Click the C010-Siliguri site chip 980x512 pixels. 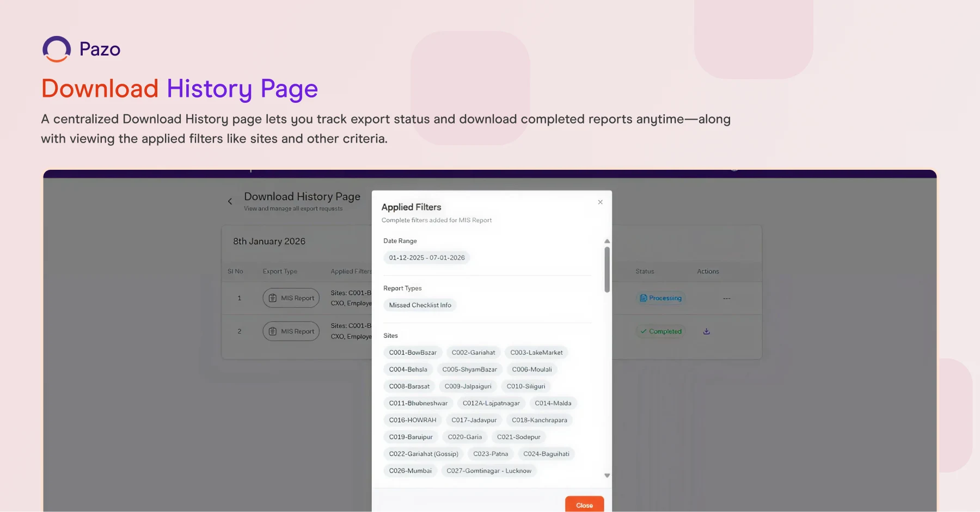[x=525, y=386]
